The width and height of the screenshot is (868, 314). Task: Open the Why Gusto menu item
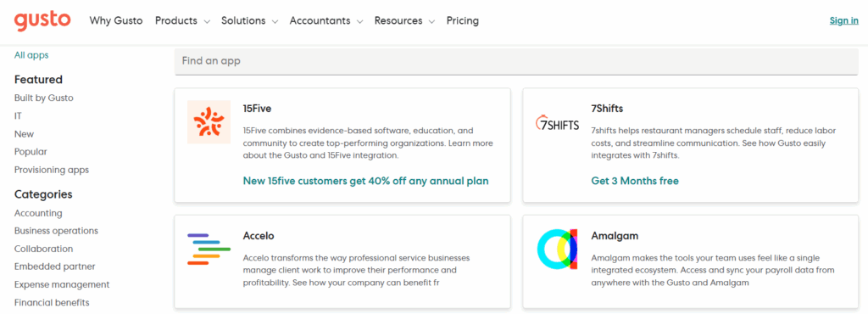point(116,21)
